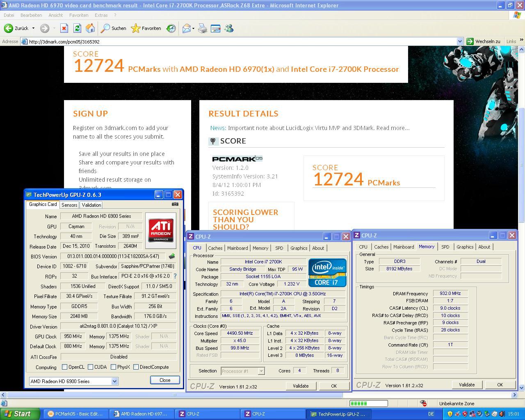Click the Windows flag logo throbber

[517, 15]
